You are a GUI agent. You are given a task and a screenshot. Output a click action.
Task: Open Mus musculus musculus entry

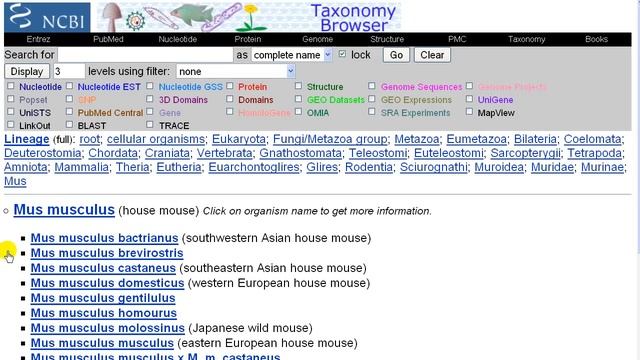pyautogui.click(x=102, y=343)
